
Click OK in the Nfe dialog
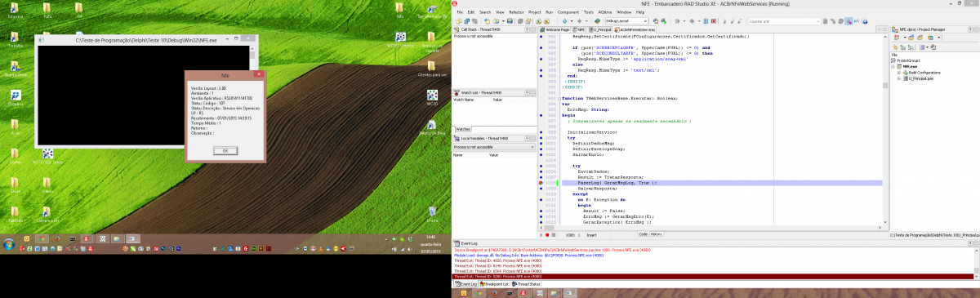point(225,150)
